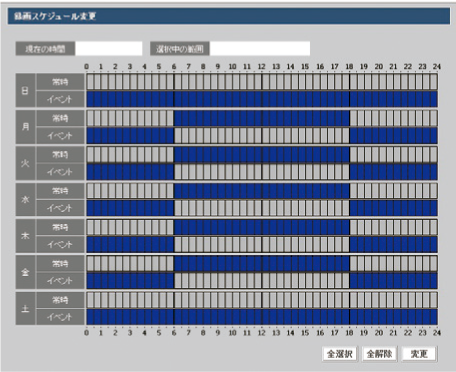Toggle Sunday 常時 cell starting at hour 0
Screen dimensions: 456x372
point(90,82)
